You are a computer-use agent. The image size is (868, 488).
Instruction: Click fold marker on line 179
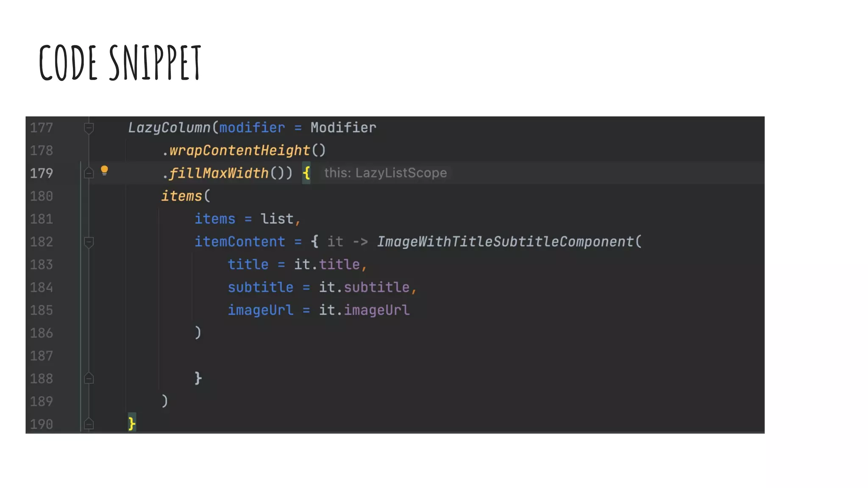(89, 173)
